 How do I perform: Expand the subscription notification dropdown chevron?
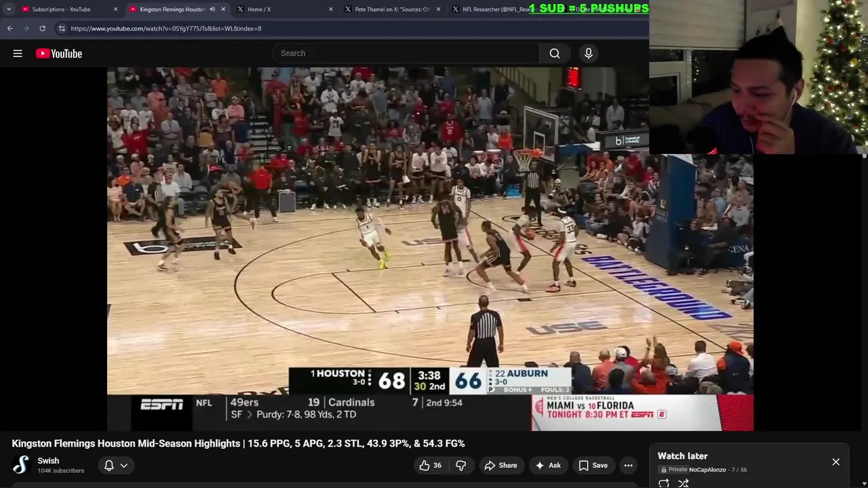click(x=124, y=465)
